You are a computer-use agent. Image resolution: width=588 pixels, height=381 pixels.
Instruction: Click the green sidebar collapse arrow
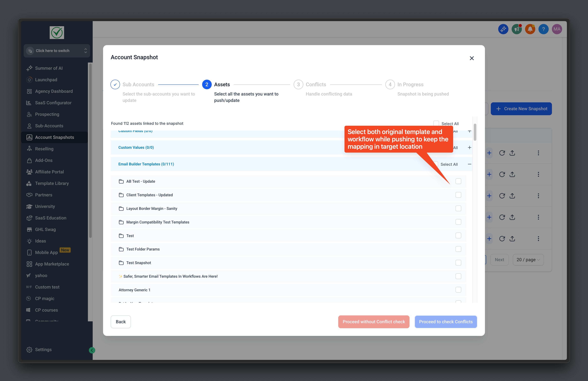pos(92,350)
